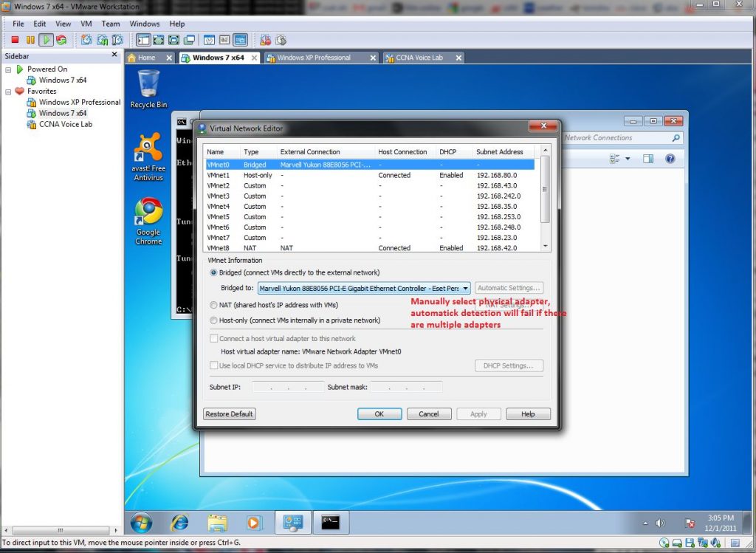Image resolution: width=756 pixels, height=553 pixels.
Task: Open help in the Network Connections window
Action: tap(670, 159)
